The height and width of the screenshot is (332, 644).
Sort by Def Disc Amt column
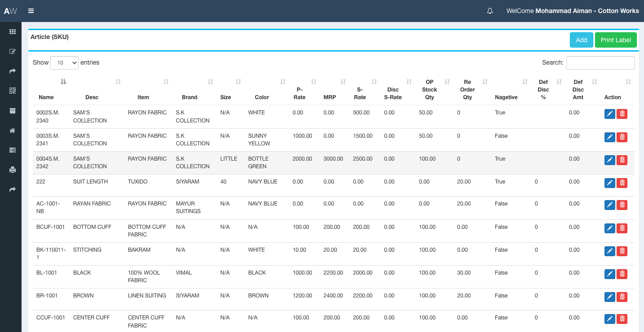tap(583, 89)
